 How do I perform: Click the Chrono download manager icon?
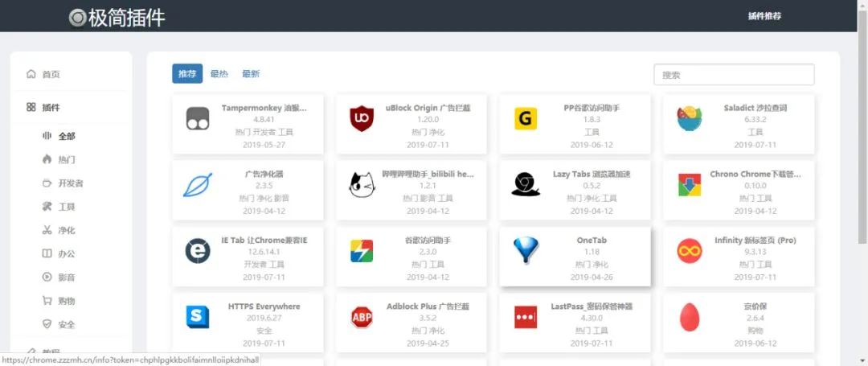click(690, 185)
